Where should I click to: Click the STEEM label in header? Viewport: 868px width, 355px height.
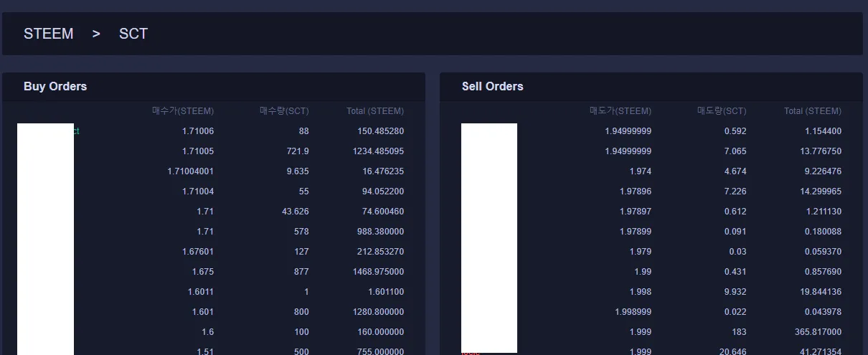point(48,34)
